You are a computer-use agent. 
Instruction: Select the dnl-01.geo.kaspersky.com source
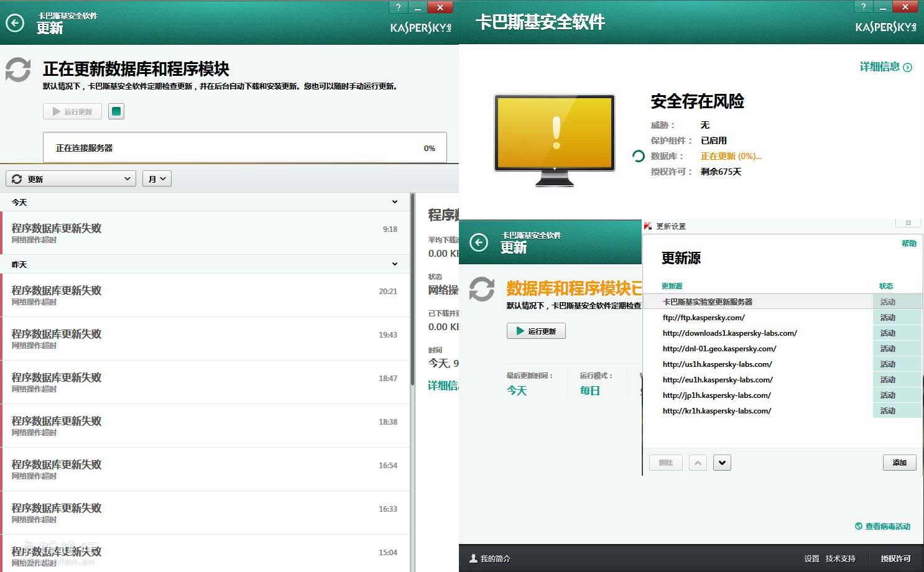coord(782,348)
